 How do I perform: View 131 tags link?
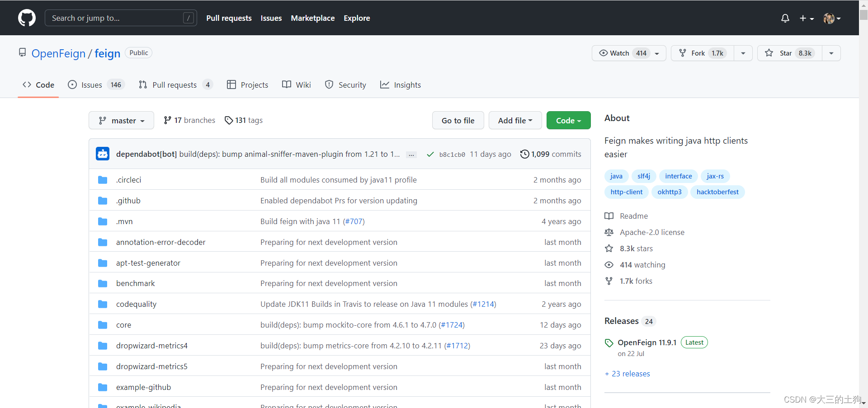tap(244, 120)
